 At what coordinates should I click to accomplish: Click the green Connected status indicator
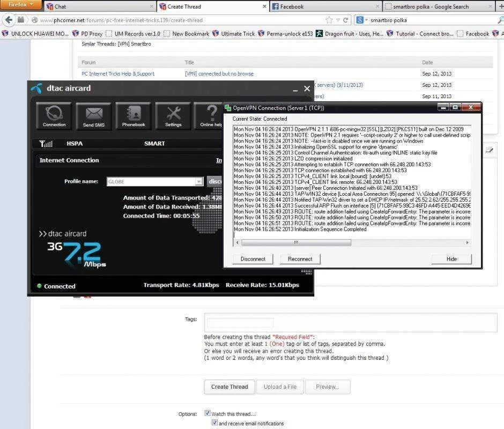[x=39, y=286]
